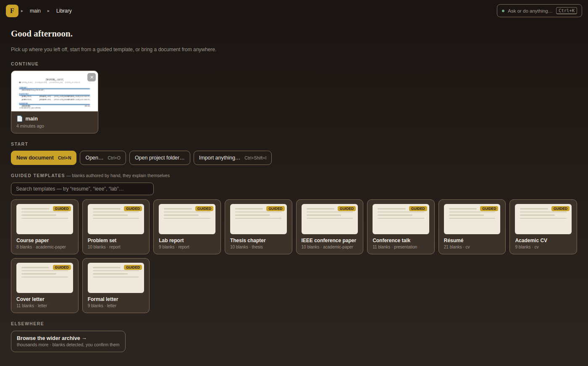Screen dimensions: 588x366
Task: Choose the Formal letter template
Action: [116, 285]
